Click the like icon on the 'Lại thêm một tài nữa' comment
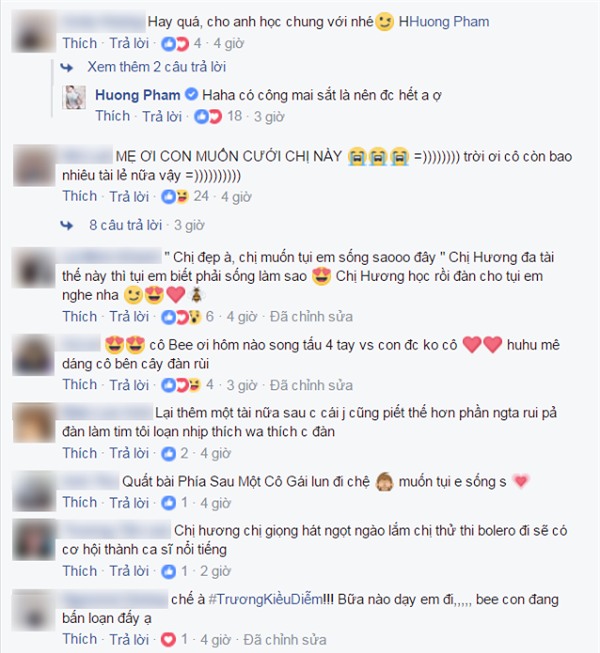This screenshot has width=600, height=653. 169,454
